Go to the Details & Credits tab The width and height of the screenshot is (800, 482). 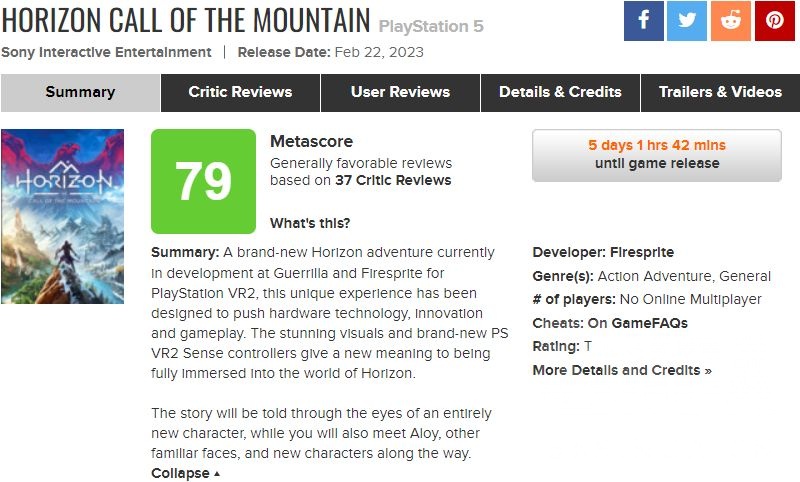click(560, 92)
